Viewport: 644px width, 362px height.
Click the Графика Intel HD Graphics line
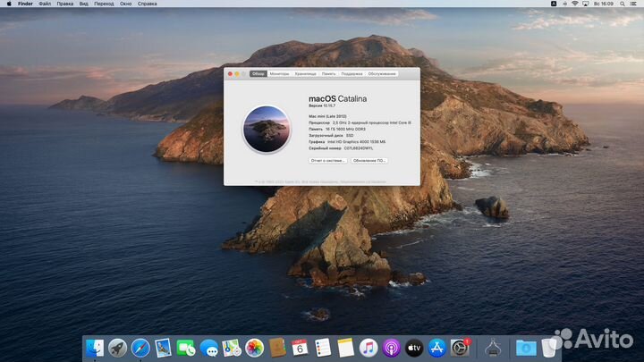347,142
